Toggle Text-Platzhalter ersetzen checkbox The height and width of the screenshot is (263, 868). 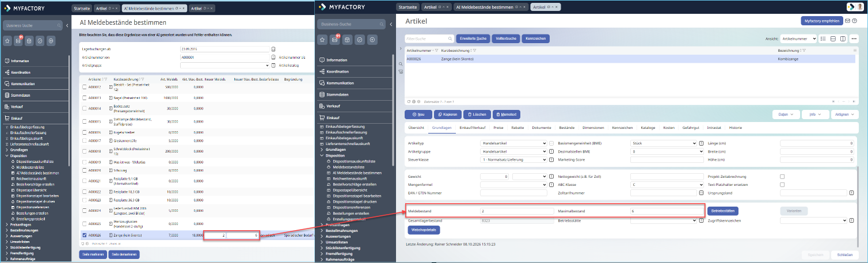(x=782, y=184)
